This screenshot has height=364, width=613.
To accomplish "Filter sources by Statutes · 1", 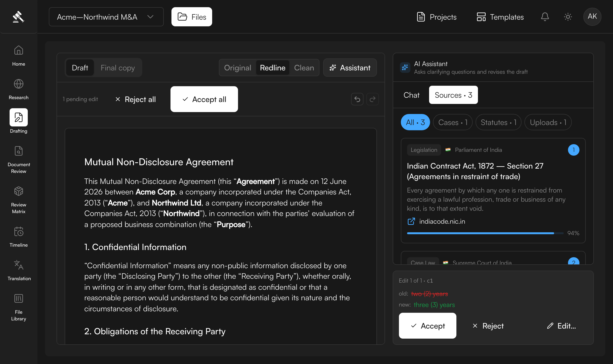I will (499, 122).
